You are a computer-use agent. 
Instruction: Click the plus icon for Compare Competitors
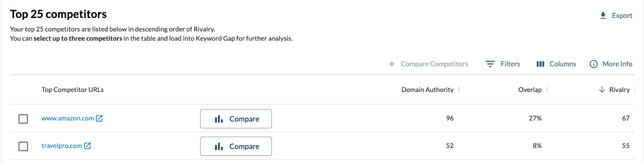point(392,64)
